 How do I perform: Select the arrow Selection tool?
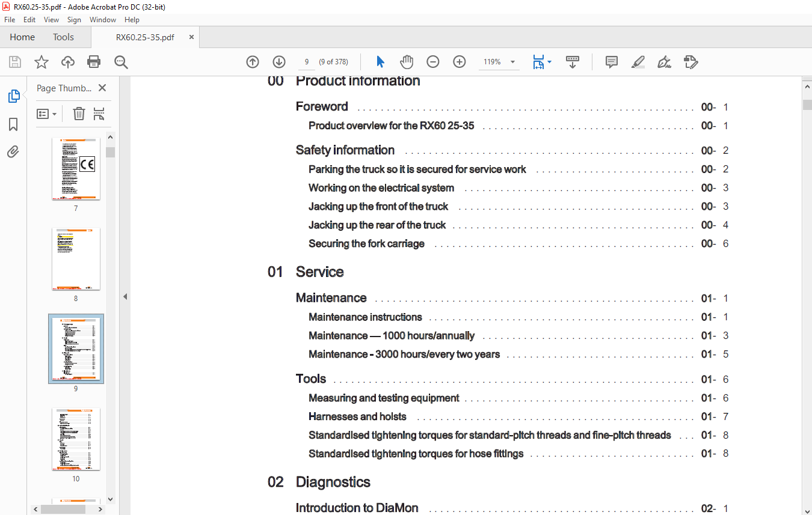click(380, 62)
